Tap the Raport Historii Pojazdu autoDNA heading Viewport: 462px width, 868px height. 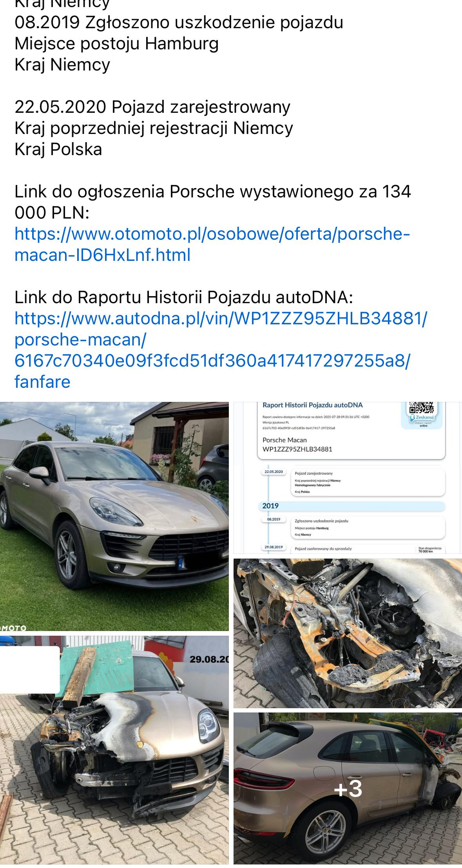pyautogui.click(x=313, y=405)
